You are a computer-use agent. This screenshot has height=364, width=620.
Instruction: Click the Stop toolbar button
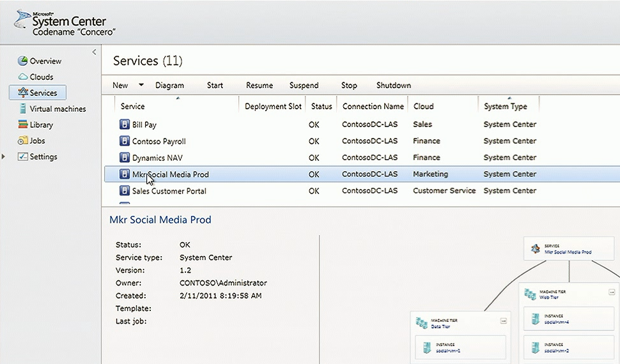(x=349, y=85)
